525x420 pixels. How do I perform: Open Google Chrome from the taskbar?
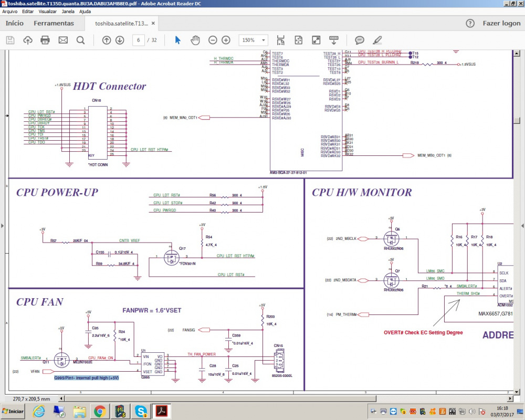tap(99, 411)
